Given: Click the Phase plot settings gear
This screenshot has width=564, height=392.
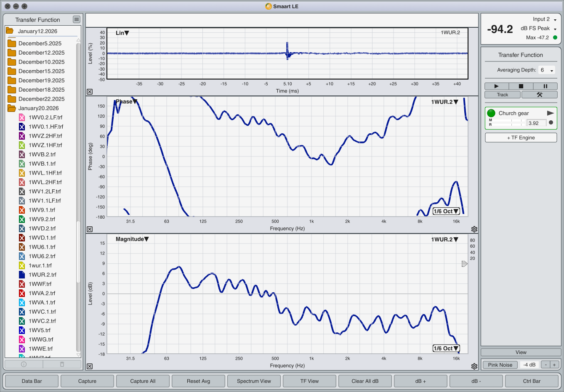Looking at the screenshot, I should coord(474,229).
